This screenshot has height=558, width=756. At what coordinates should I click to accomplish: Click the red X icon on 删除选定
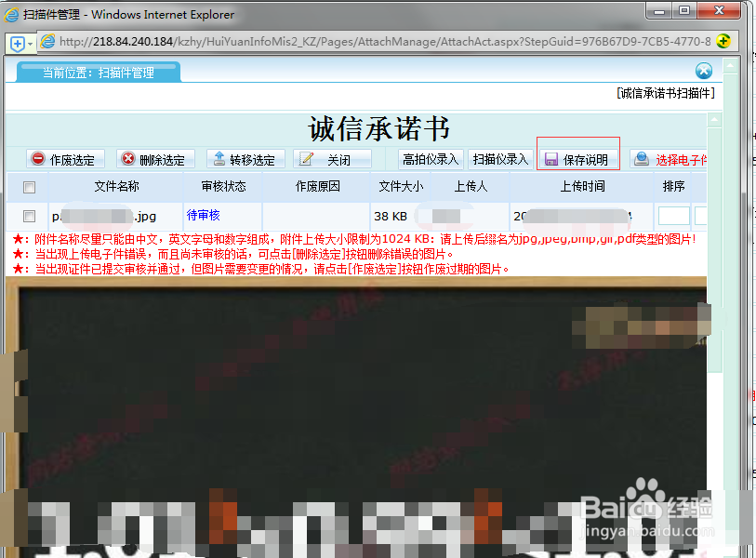pos(127,158)
